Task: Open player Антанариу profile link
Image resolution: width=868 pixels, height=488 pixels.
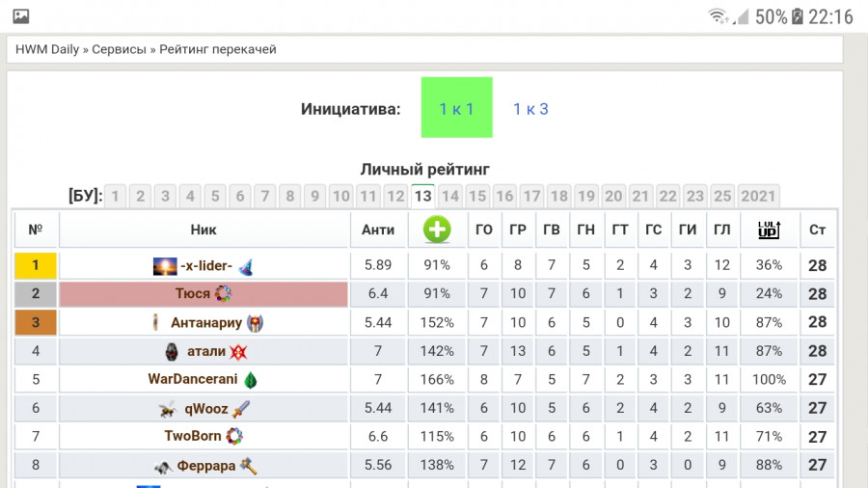Action: (206, 322)
